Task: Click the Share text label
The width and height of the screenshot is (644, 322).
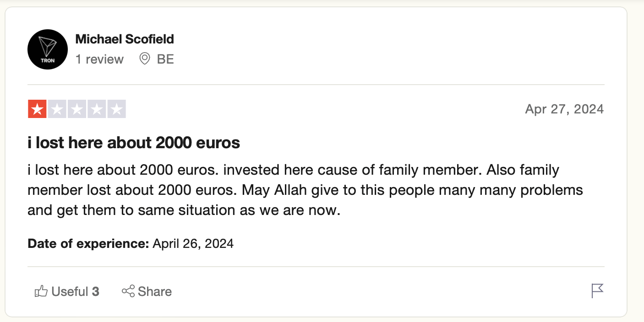Action: 155,291
